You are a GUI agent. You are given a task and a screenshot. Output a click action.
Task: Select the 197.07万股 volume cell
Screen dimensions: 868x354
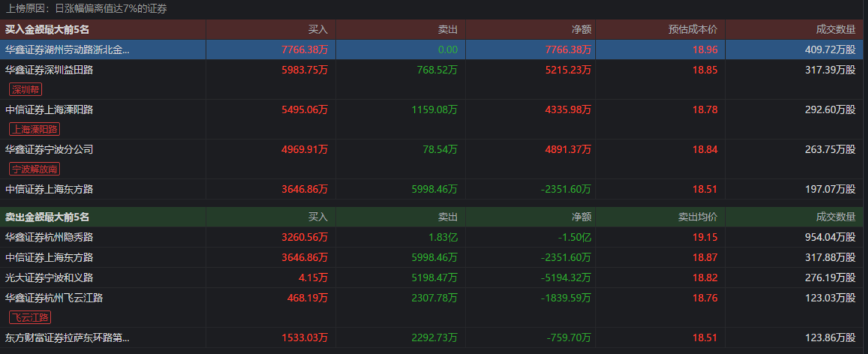[830, 189]
